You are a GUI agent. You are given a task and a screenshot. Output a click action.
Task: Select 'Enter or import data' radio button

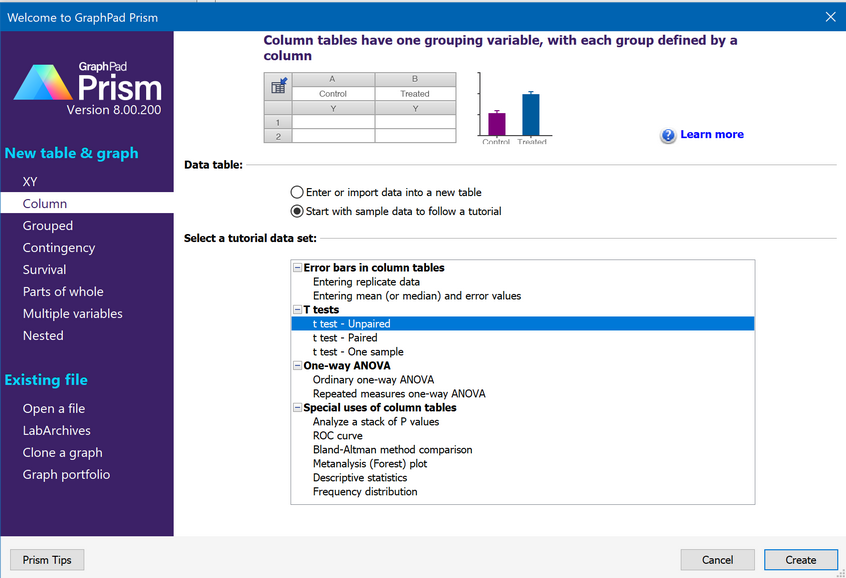[297, 192]
